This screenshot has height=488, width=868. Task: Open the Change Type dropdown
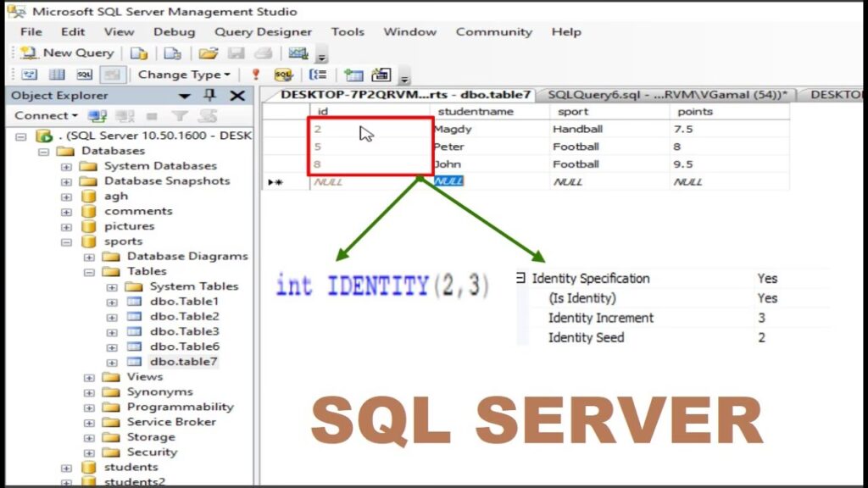point(184,75)
